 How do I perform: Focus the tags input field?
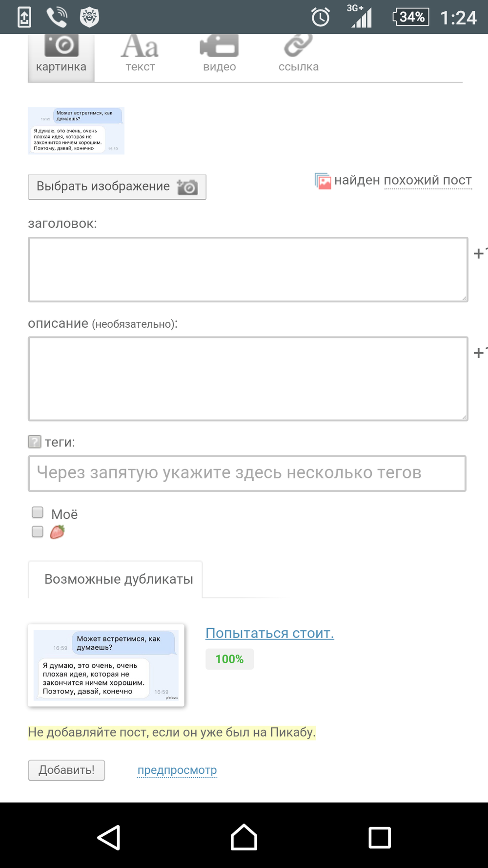click(x=247, y=473)
